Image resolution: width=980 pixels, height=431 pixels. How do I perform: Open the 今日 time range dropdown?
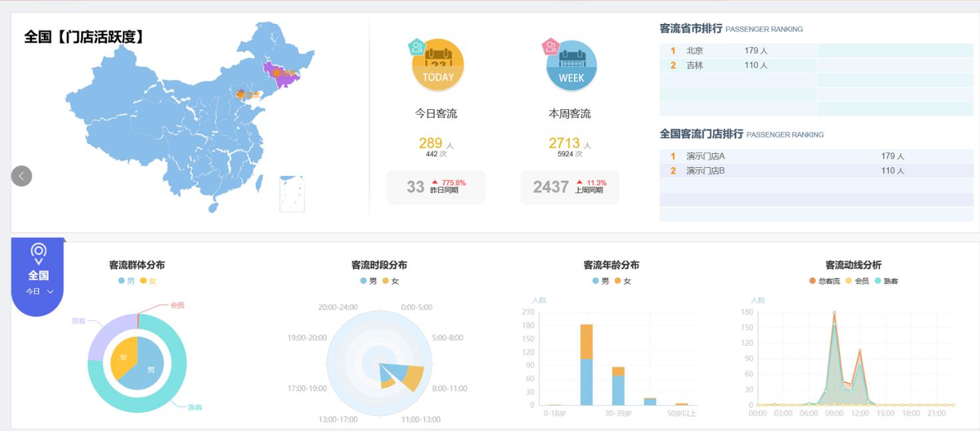[39, 292]
